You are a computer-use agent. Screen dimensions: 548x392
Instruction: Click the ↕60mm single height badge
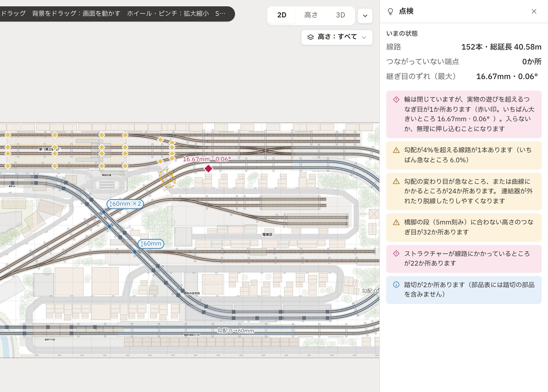(x=151, y=243)
